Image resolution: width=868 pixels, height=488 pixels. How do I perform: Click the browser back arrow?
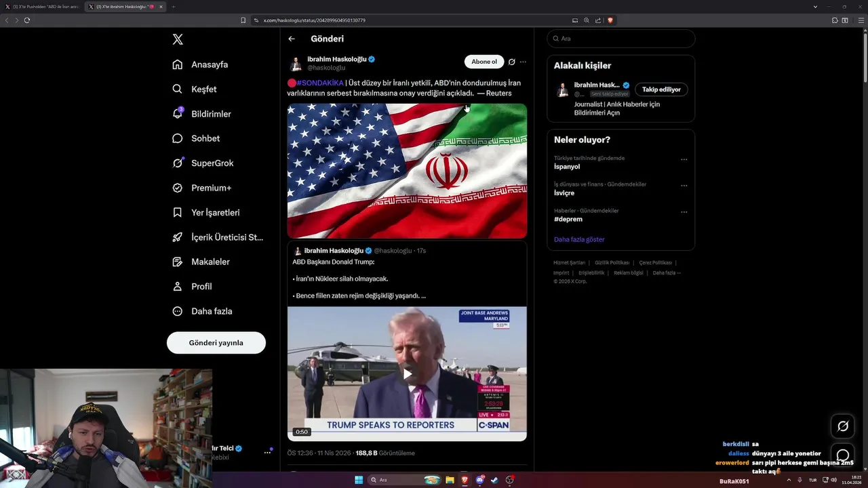(7, 20)
